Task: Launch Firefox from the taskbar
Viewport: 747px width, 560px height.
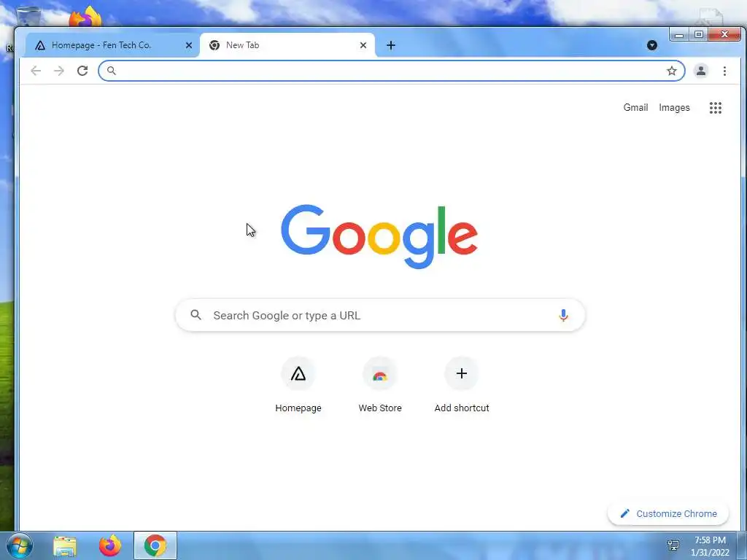Action: (x=110, y=545)
